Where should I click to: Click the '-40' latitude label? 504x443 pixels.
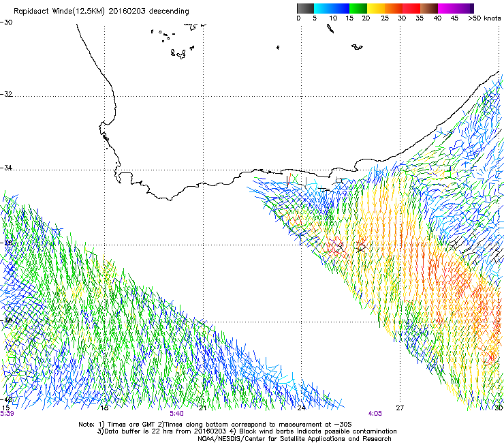pos(6,399)
